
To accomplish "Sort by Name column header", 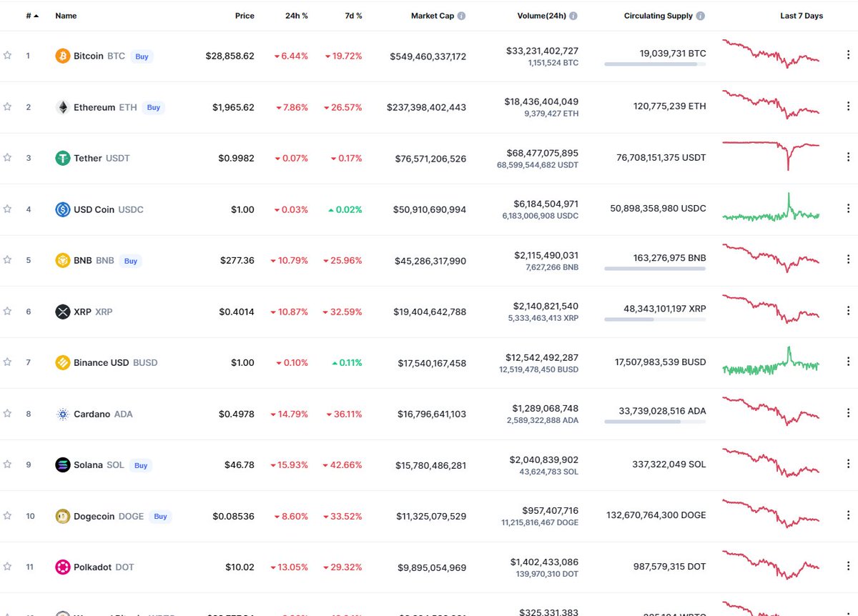I will [x=66, y=16].
